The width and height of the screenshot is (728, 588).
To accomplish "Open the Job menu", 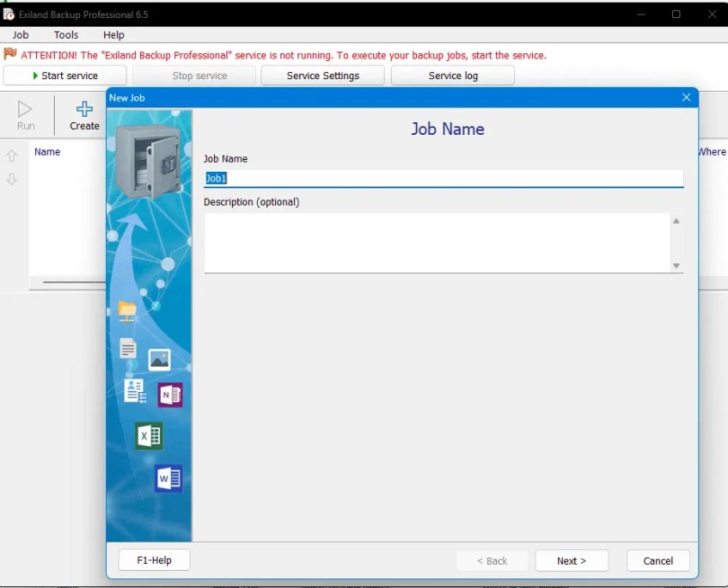I will click(x=20, y=35).
